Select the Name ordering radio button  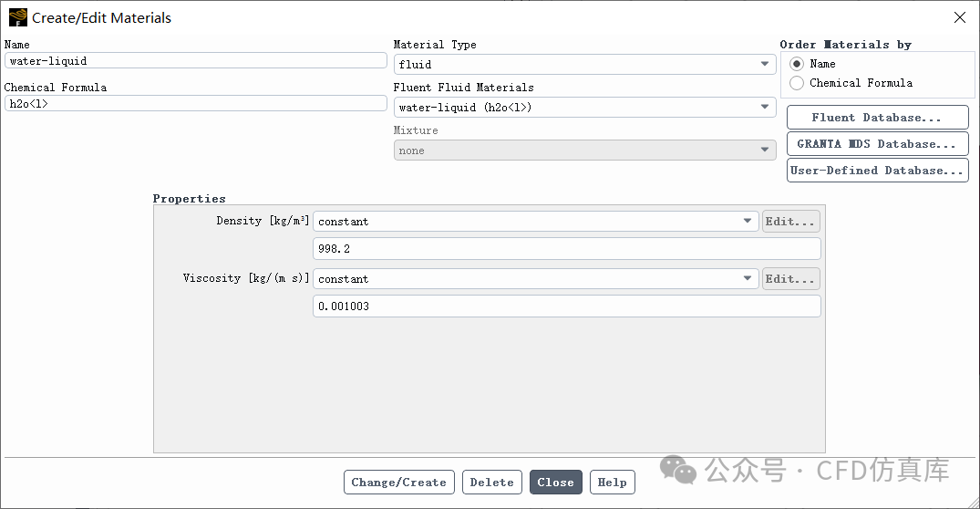(796, 64)
